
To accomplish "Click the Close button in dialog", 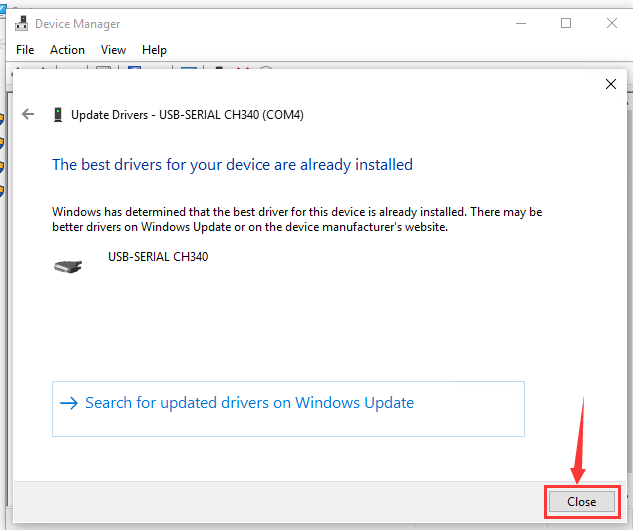I will 582,502.
